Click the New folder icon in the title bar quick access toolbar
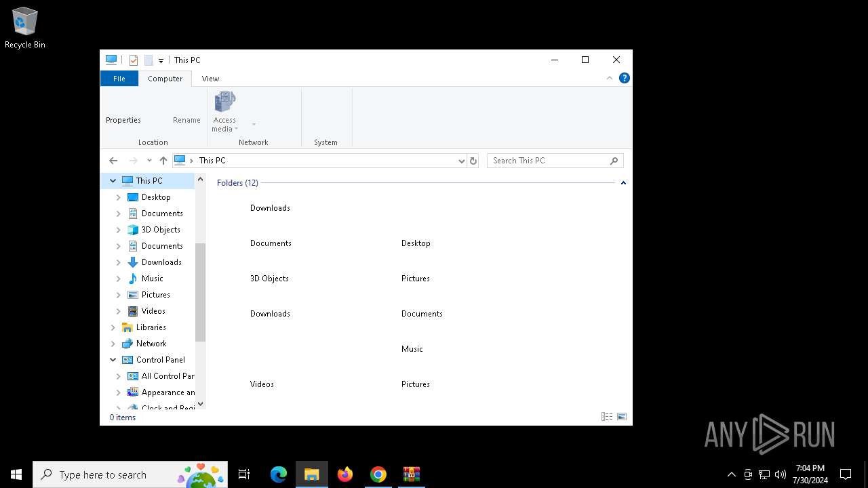The width and height of the screenshot is (868, 488). point(149,60)
